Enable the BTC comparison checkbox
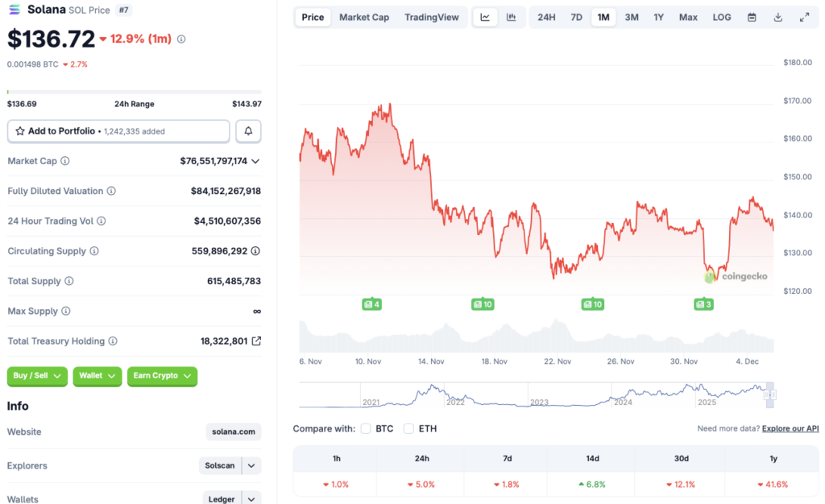 click(x=366, y=428)
